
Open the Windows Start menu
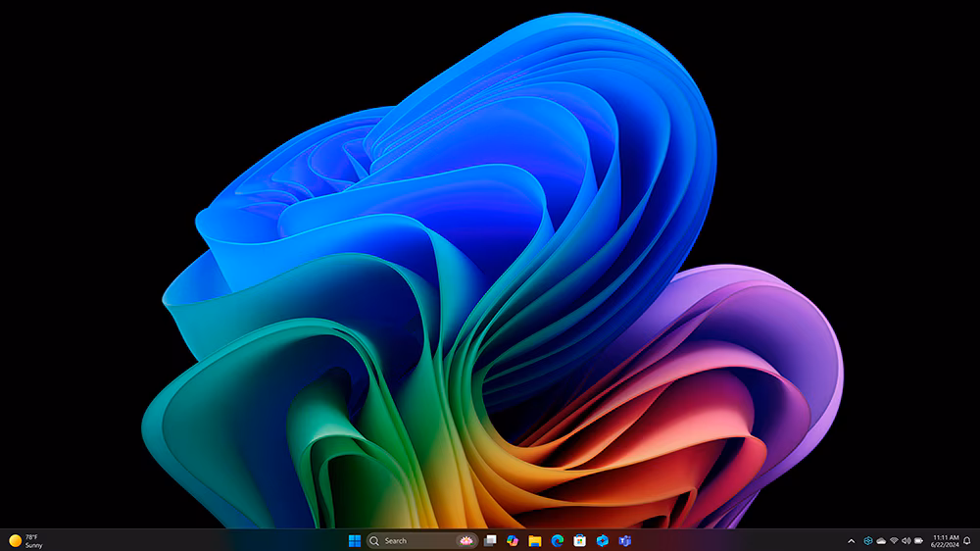355,540
